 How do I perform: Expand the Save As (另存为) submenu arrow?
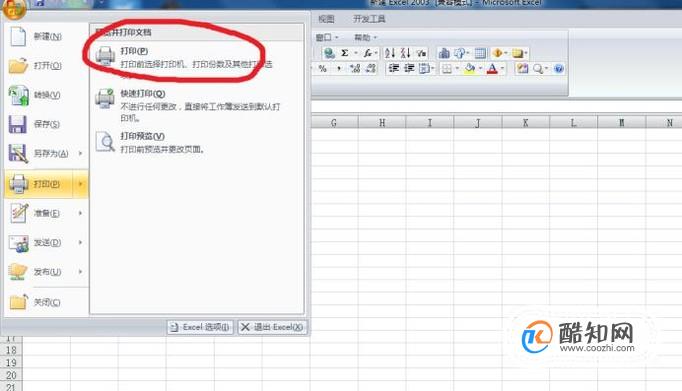tap(80, 153)
